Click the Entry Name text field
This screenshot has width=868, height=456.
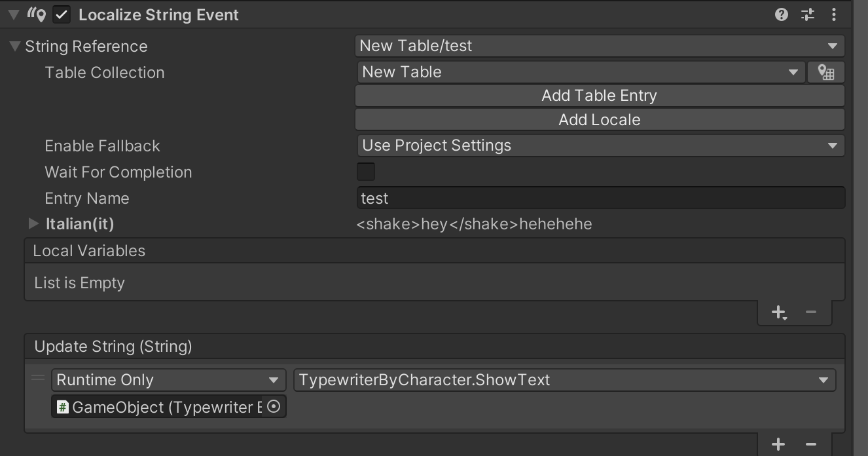pos(600,198)
